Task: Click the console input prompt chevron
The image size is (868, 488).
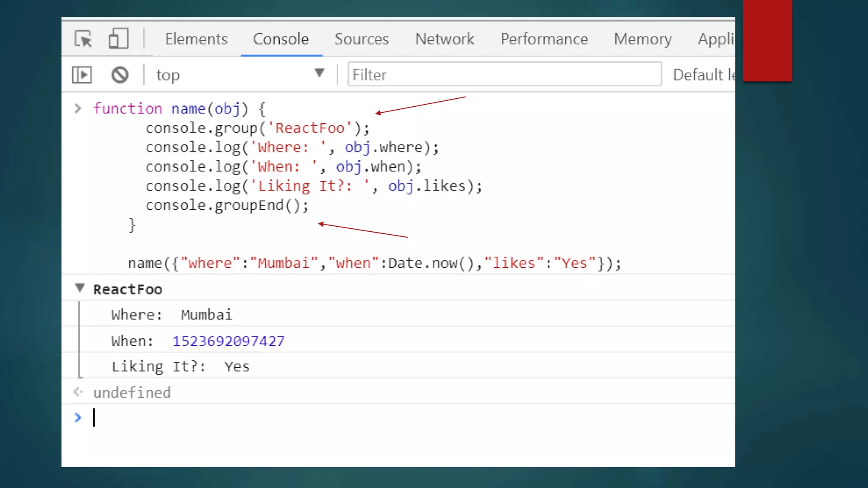Action: [78, 418]
